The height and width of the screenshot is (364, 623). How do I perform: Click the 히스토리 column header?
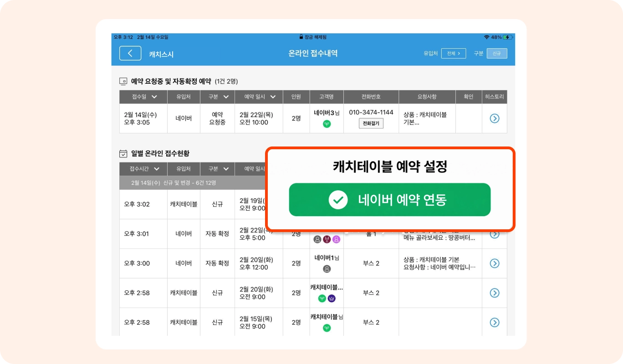coord(495,97)
